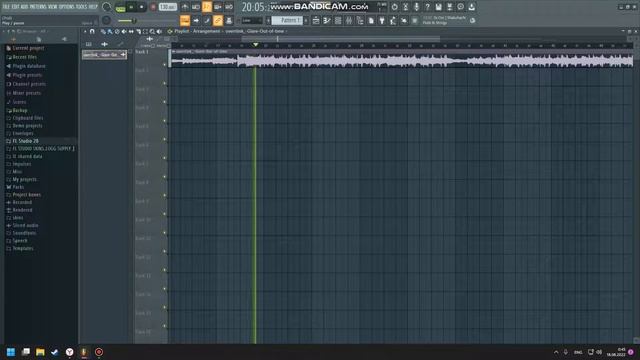Click the circular arrow undo history icon
Screen dimensions: 640x360
coord(394,7)
